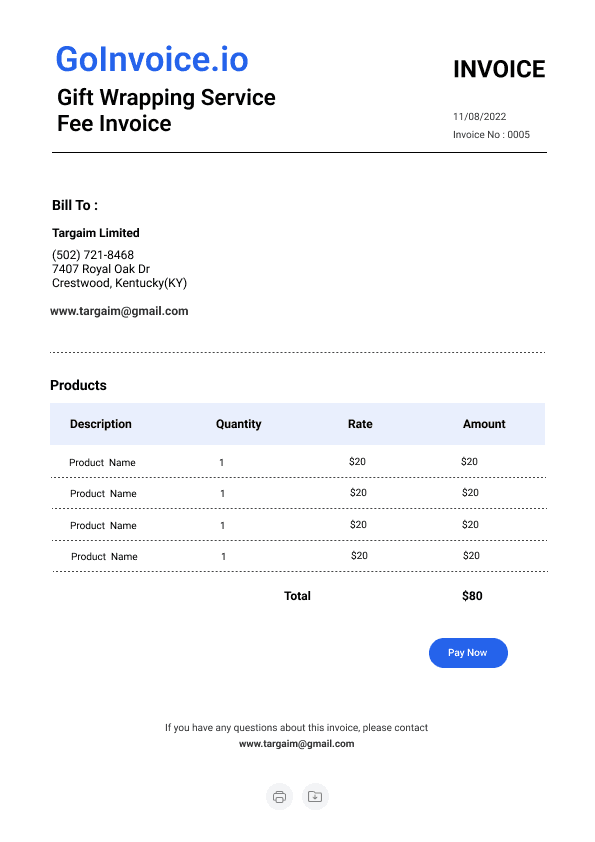Click the Targaim Limited company name
Viewport: 595px width, 842px height.
tap(96, 233)
